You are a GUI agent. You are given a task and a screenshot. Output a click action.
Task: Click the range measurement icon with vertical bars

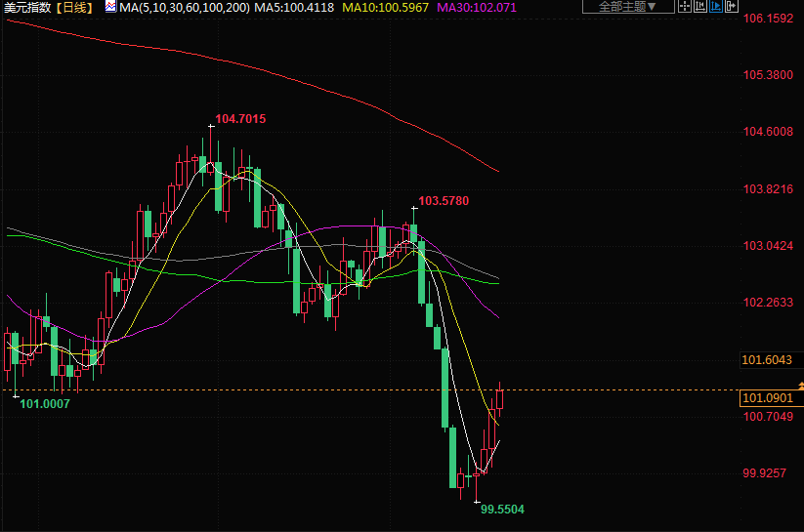click(x=699, y=6)
